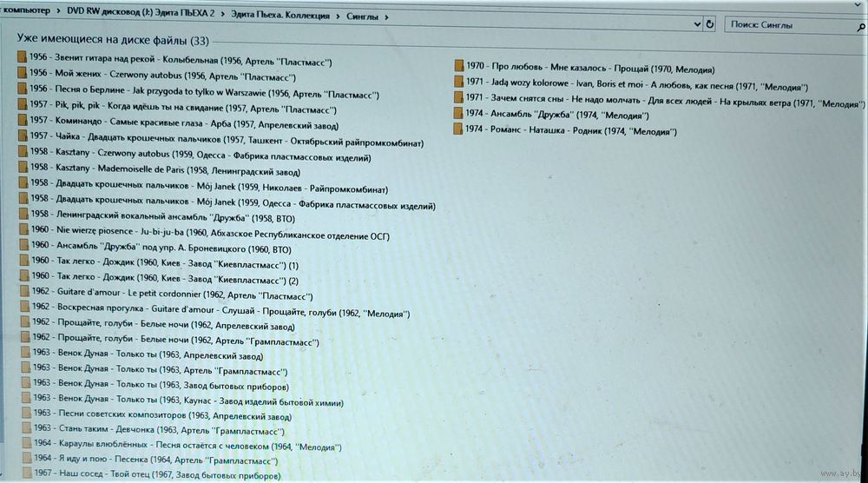Click folder icon of "1960 - Nie wierzę piosence"

(x=23, y=229)
